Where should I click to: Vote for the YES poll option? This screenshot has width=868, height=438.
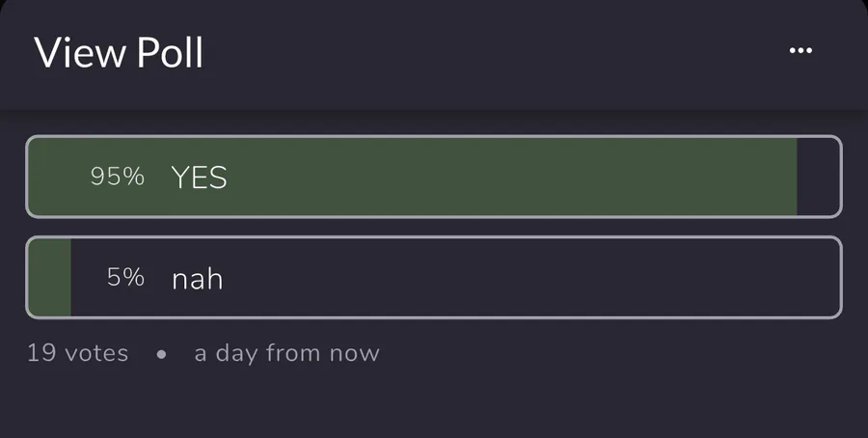pos(434,177)
